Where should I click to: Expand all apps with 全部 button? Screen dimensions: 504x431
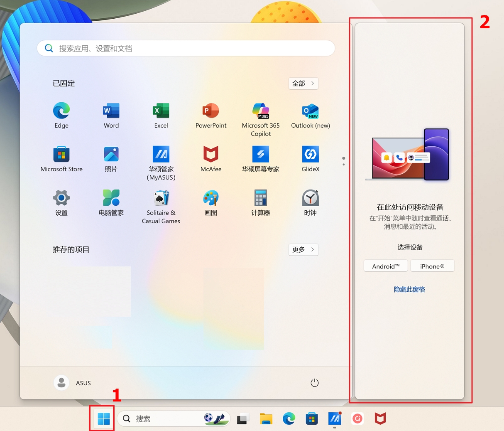click(303, 84)
